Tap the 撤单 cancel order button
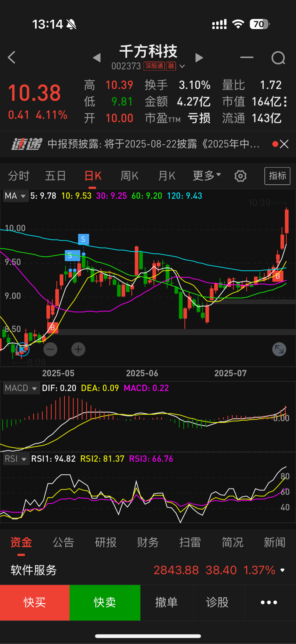The height and width of the screenshot is (644, 296). coord(166,602)
